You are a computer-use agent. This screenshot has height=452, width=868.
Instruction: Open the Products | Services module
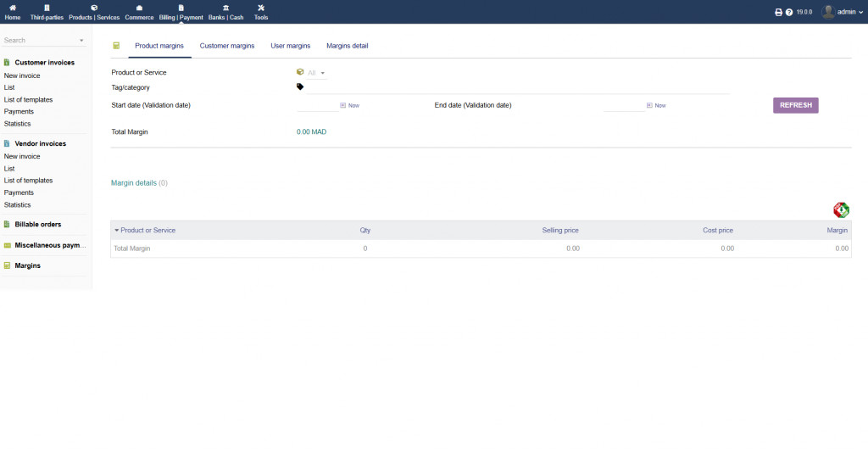[94, 8]
